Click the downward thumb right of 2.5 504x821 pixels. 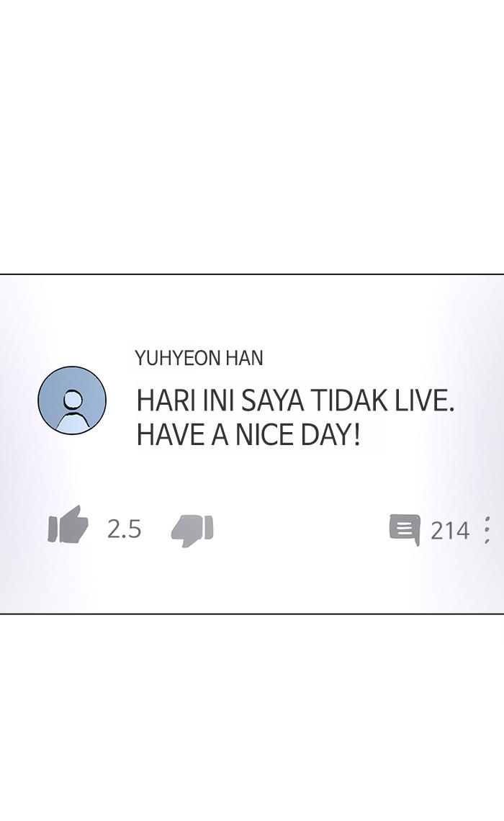pos(192,530)
